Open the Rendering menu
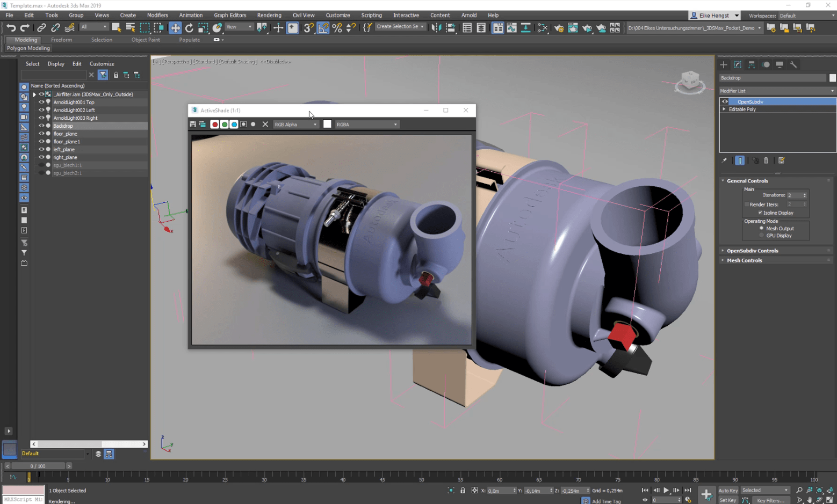The height and width of the screenshot is (504, 837). (269, 15)
